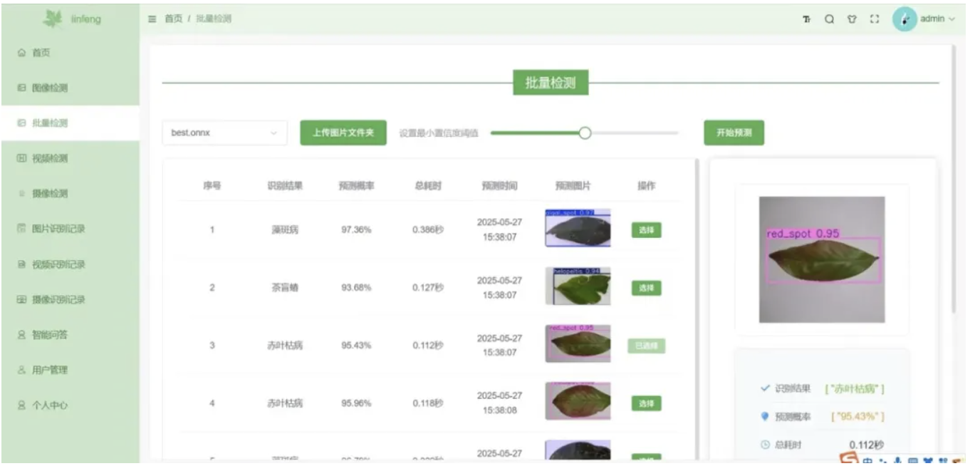Open 图片识别记录 in the sidebar

70,229
